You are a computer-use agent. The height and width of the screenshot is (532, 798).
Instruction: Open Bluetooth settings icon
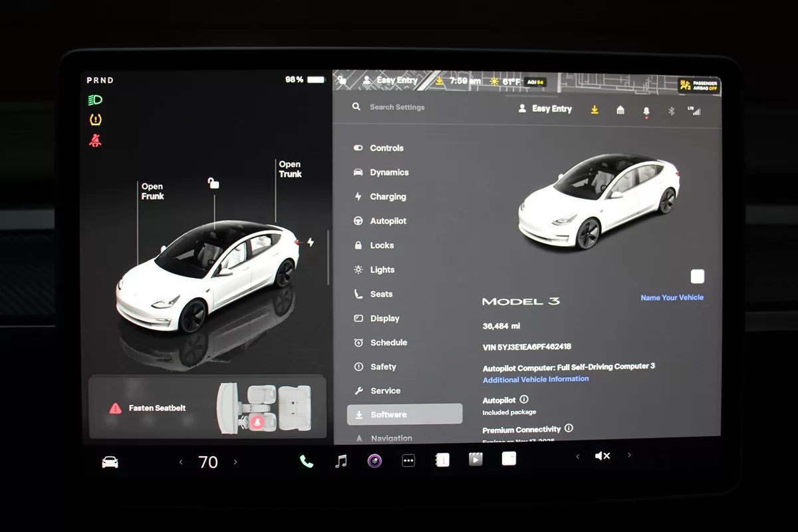tap(671, 110)
